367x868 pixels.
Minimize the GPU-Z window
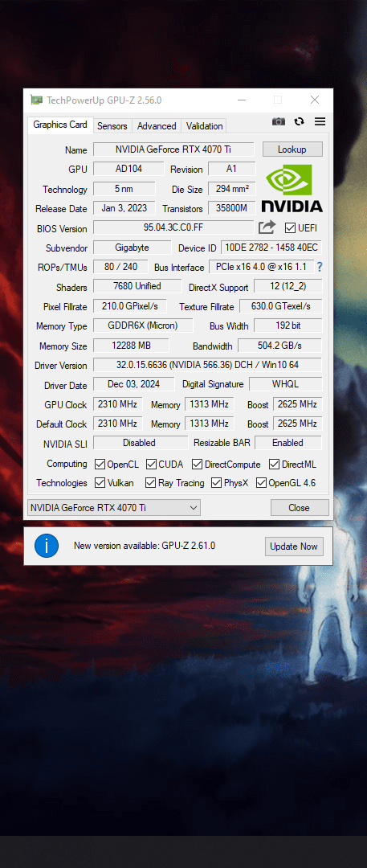tap(242, 100)
